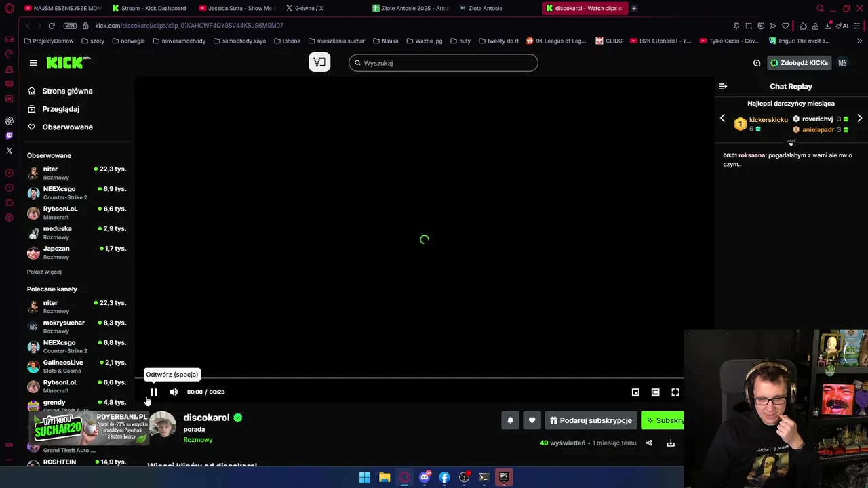The height and width of the screenshot is (488, 868).
Task: Open grendy recommended channel
Action: coord(77,405)
